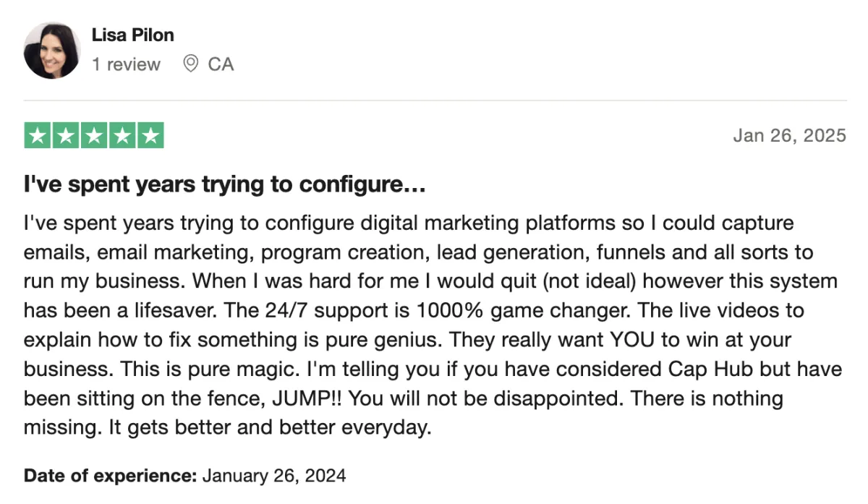Screen dimensions: 868x504
Task: Click the location pin icon beside CA
Action: click(191, 64)
